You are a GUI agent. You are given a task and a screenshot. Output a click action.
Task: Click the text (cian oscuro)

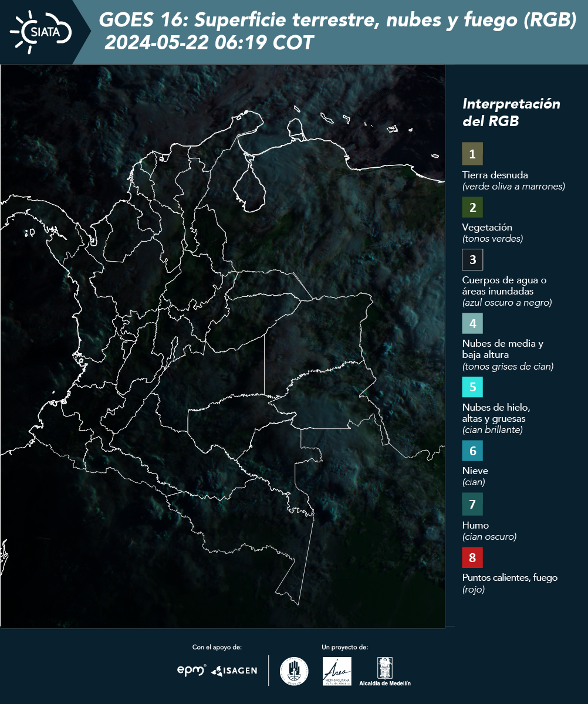click(489, 537)
